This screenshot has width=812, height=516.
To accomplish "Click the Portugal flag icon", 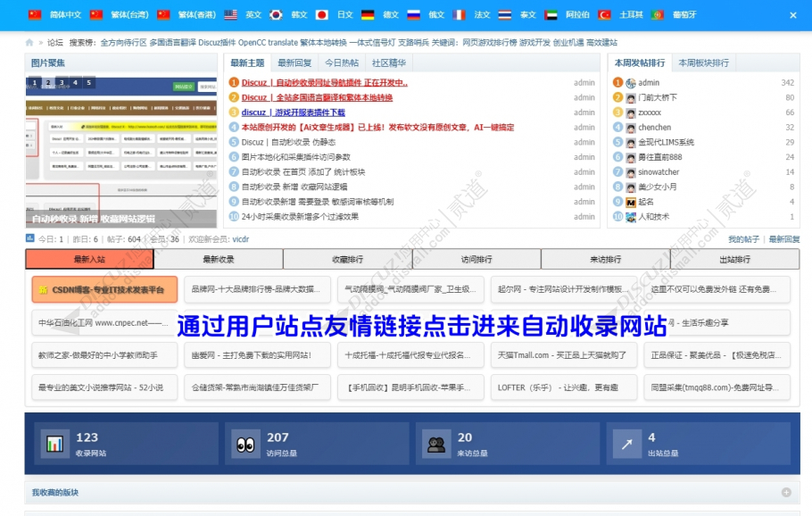I will point(658,14).
